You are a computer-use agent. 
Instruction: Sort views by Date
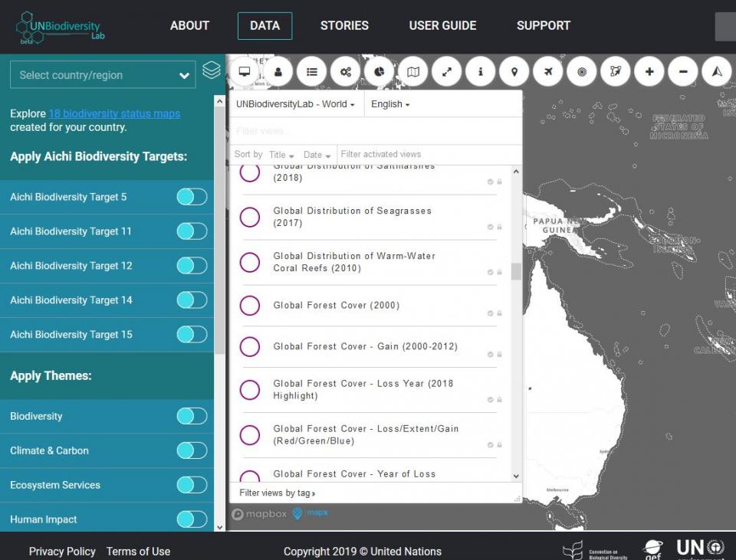tap(316, 154)
